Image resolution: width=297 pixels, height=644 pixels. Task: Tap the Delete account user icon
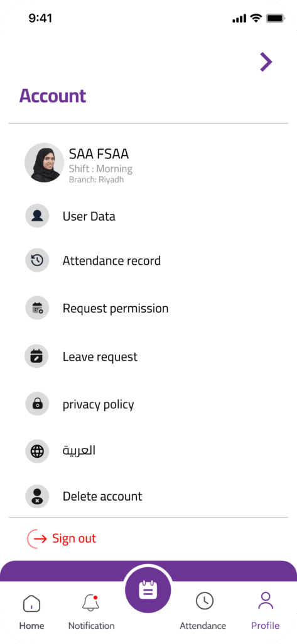pos(37,497)
